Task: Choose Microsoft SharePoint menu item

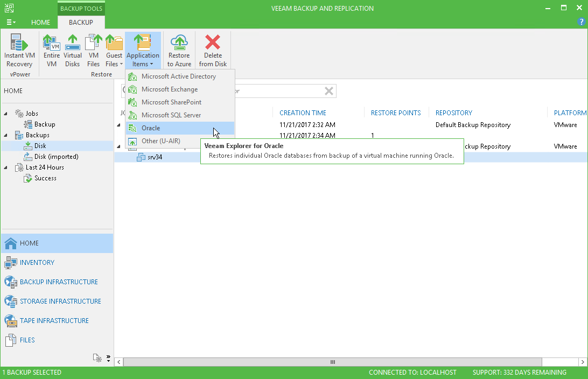Action: click(x=180, y=102)
